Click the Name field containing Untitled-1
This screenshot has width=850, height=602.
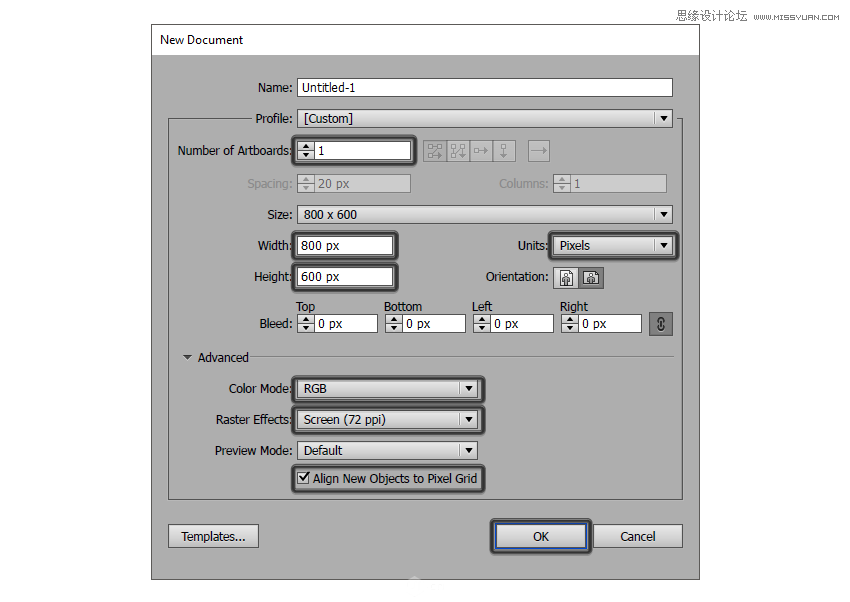point(484,88)
